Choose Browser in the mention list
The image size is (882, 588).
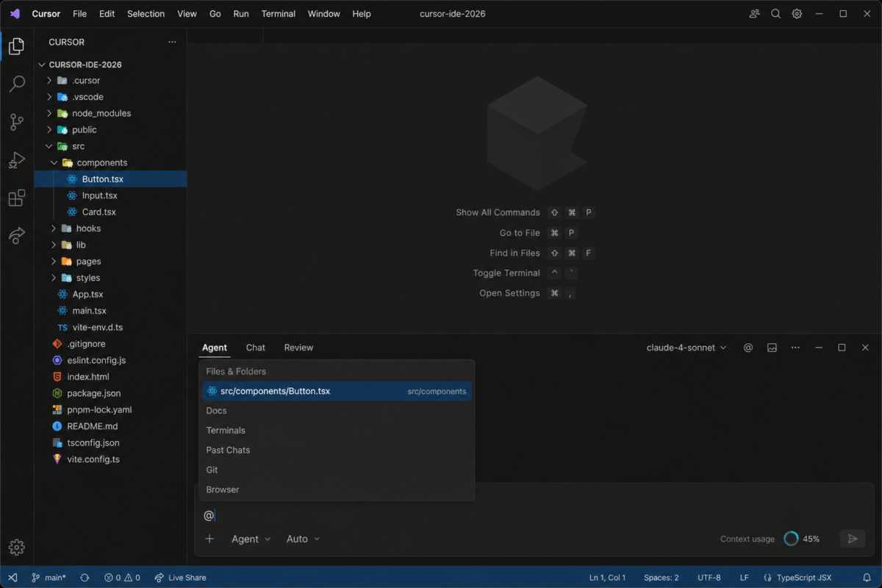[x=337, y=490]
